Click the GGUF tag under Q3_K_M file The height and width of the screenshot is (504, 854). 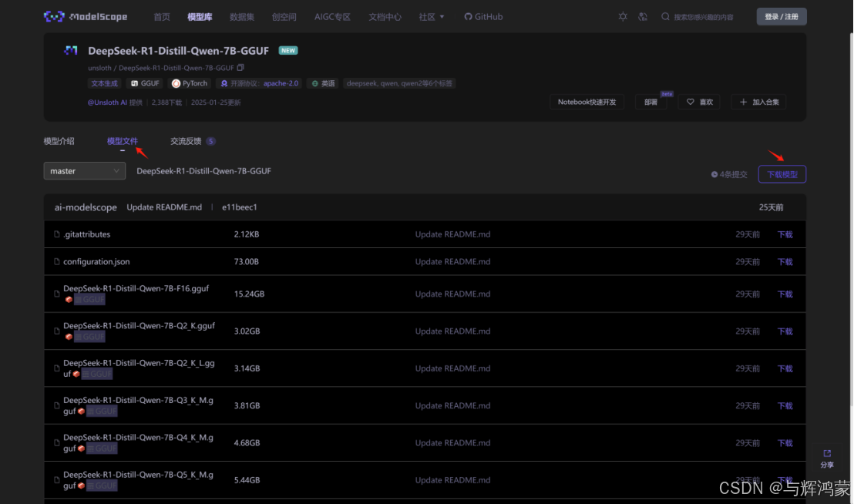coord(102,412)
